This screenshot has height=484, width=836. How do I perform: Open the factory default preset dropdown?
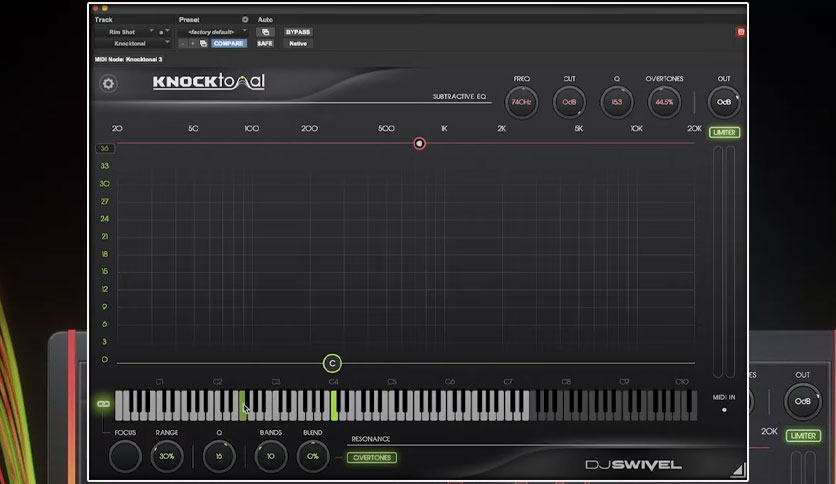[x=214, y=32]
